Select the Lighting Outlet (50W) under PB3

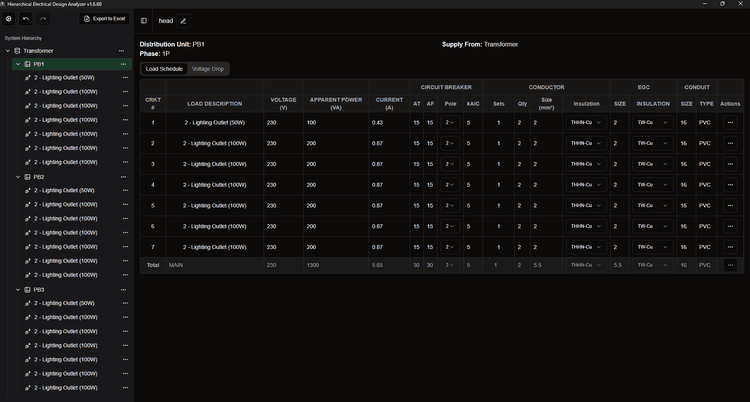[66, 304]
